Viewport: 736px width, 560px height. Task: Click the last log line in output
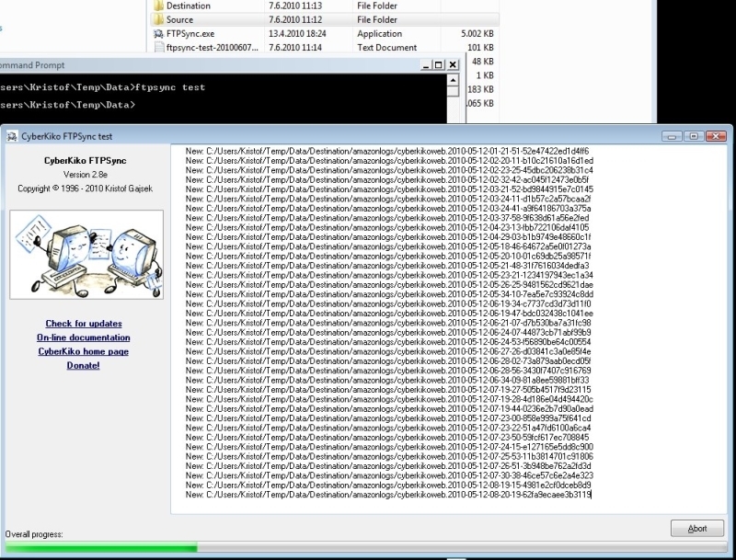click(387, 494)
